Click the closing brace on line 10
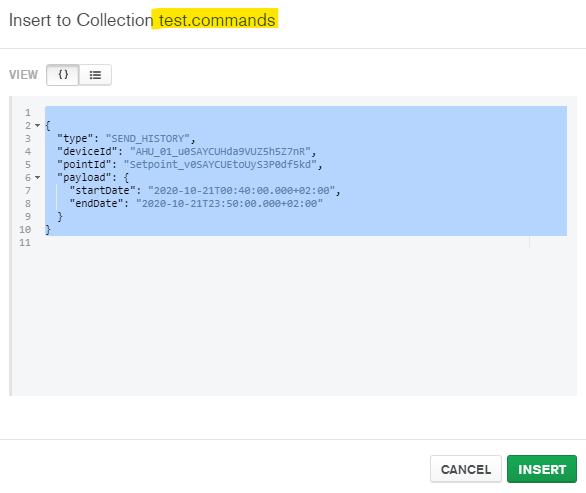This screenshot has height=493, width=586. click(48, 230)
